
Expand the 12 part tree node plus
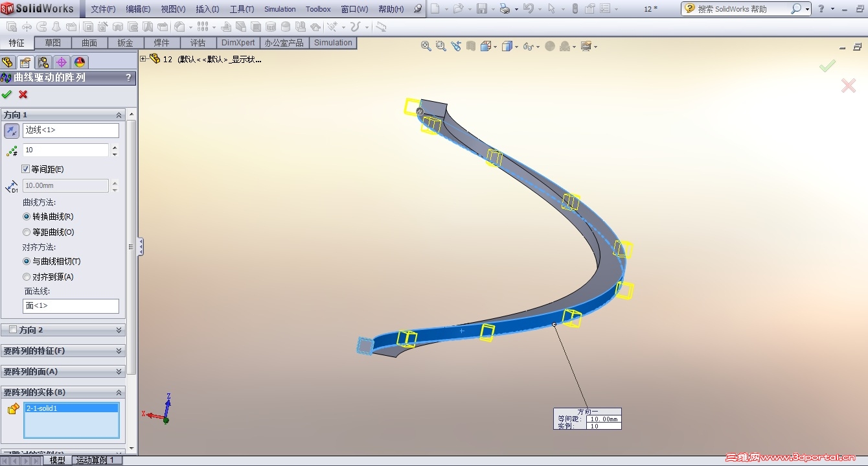point(143,58)
